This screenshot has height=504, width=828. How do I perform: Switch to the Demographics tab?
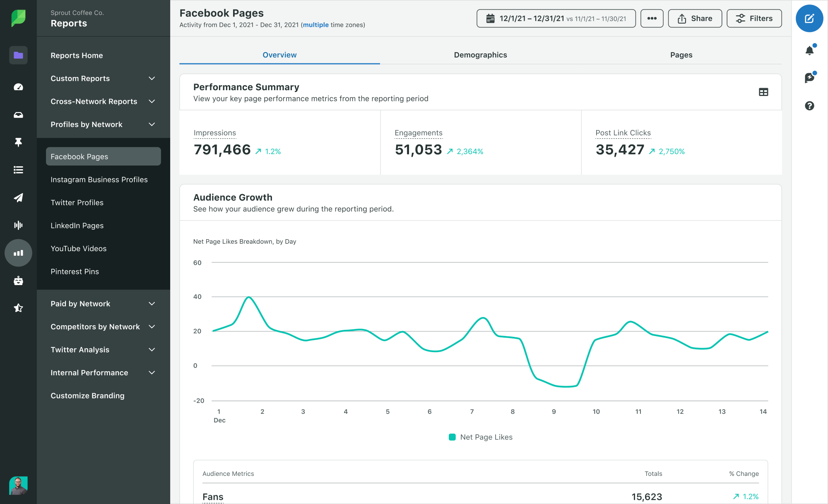[x=480, y=55]
